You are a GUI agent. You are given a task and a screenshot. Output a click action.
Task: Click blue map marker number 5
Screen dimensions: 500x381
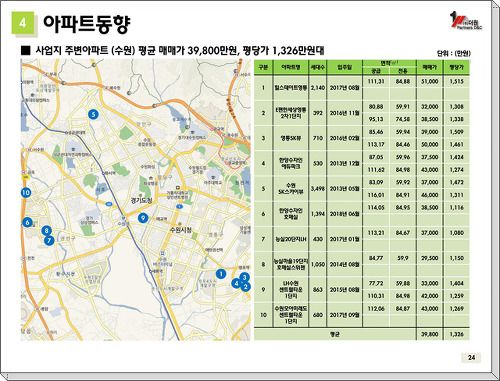click(93, 114)
